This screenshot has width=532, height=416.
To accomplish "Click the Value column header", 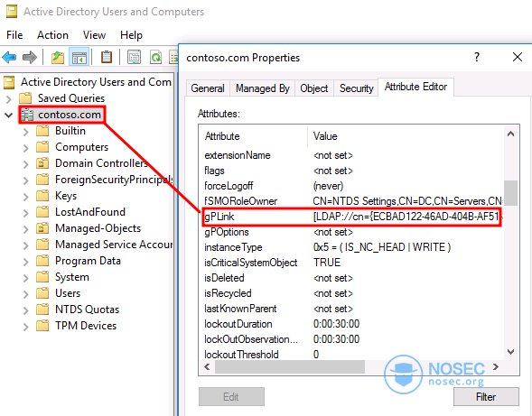I will pyautogui.click(x=406, y=136).
